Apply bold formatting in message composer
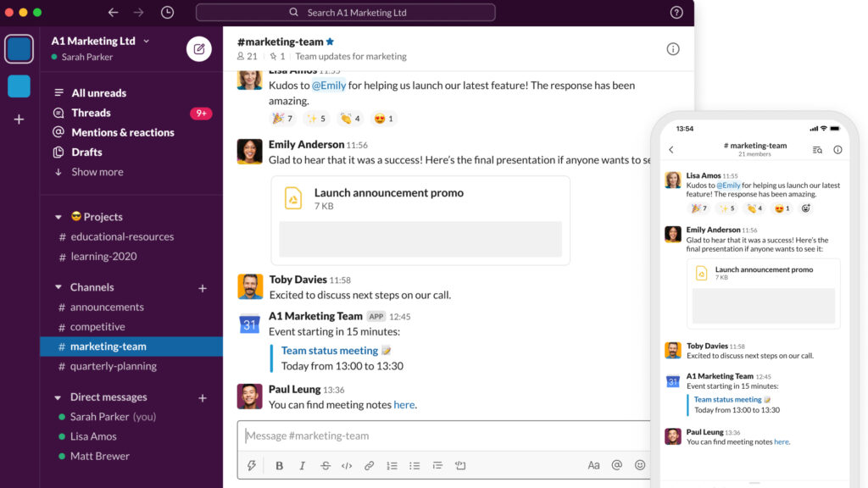The image size is (868, 488). pyautogui.click(x=280, y=465)
